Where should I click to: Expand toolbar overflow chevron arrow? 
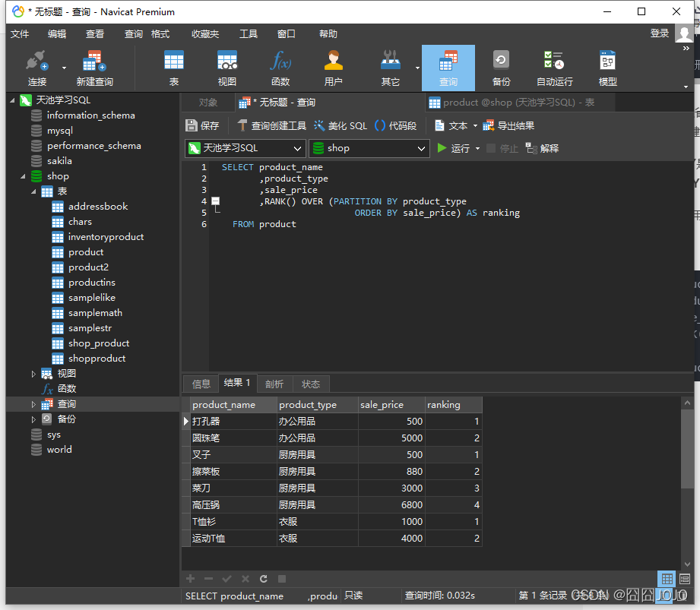[x=686, y=49]
